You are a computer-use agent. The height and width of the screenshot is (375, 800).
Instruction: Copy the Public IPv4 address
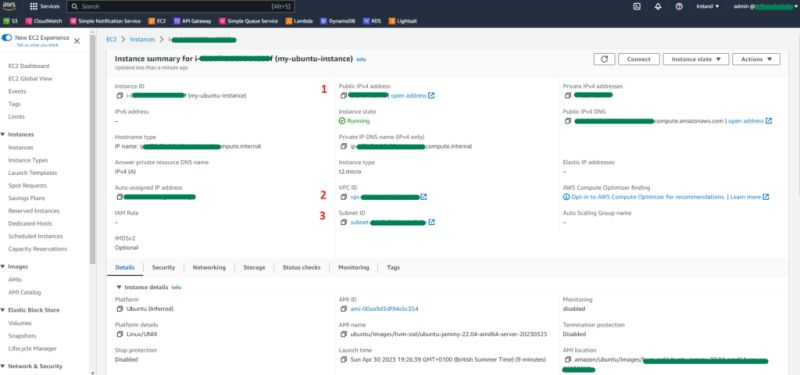[344, 95]
